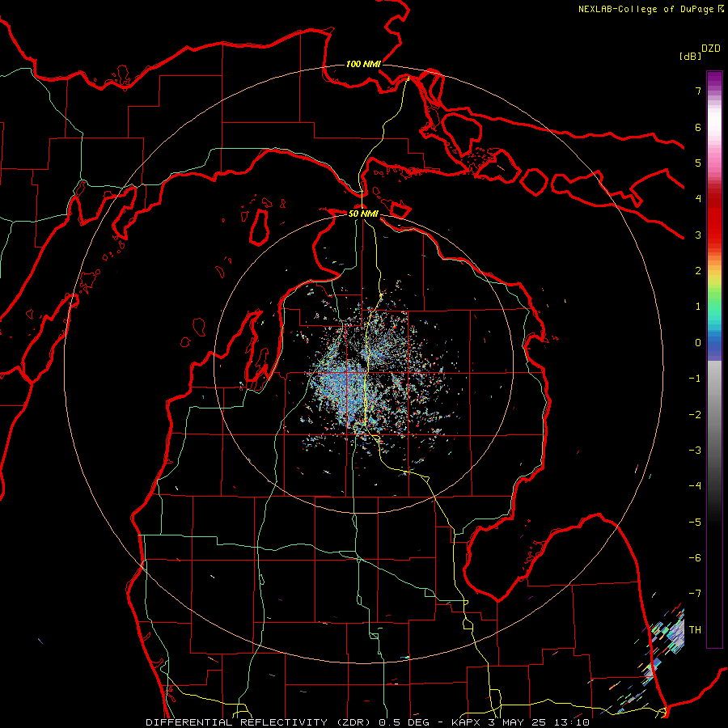The height and width of the screenshot is (728, 728).
Task: Click the 50 NMI range ring label
Action: point(363,214)
